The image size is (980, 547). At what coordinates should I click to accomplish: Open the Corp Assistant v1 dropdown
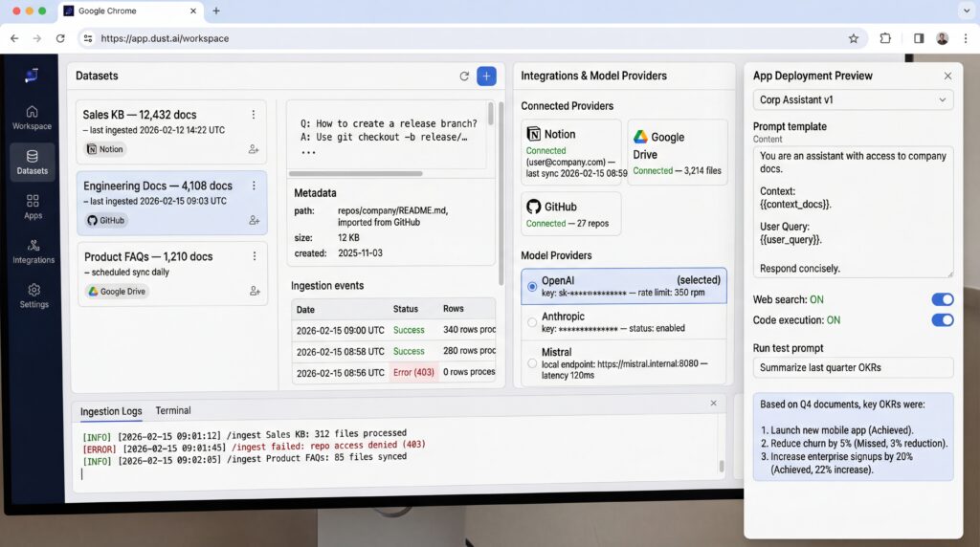coord(853,99)
